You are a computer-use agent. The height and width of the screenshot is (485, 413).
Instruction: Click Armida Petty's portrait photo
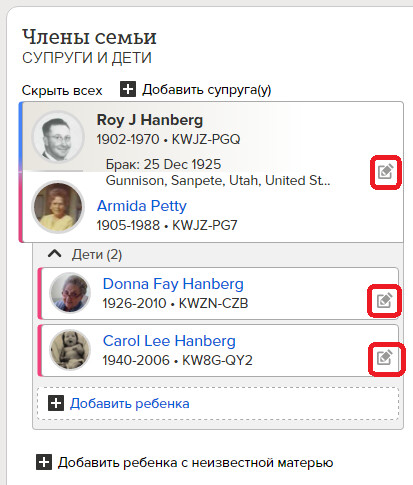click(x=58, y=207)
